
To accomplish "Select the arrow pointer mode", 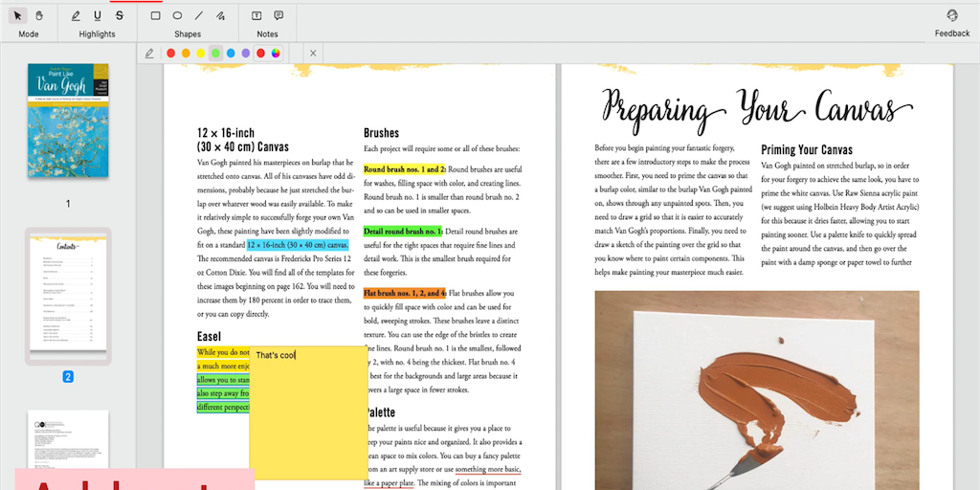I will pyautogui.click(x=17, y=15).
